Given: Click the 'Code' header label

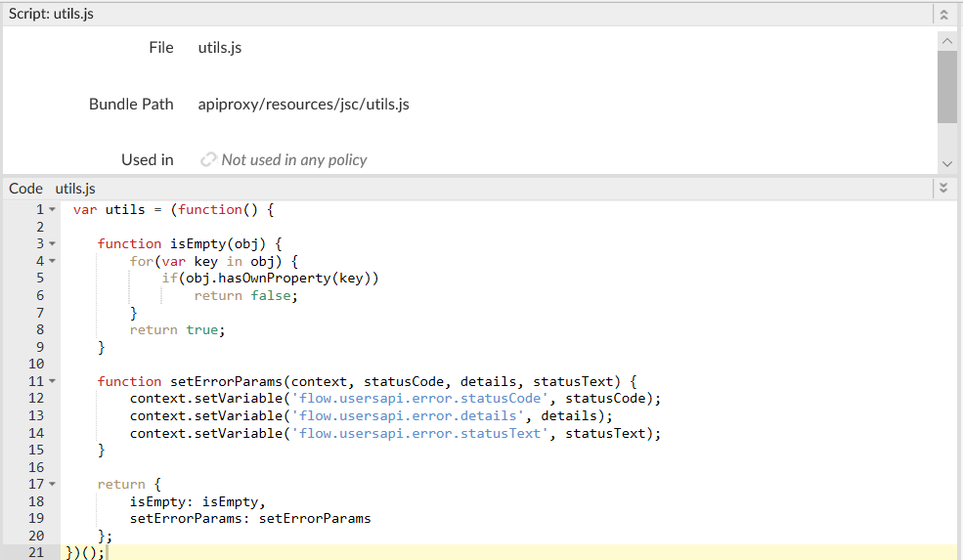Looking at the screenshot, I should pyautogui.click(x=25, y=189).
